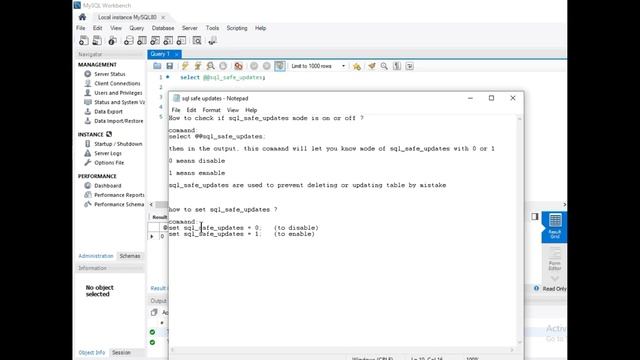Image resolution: width=640 pixels, height=360 pixels.
Task: Open the Edit menu in MySQL Workbench
Action: (x=98, y=28)
